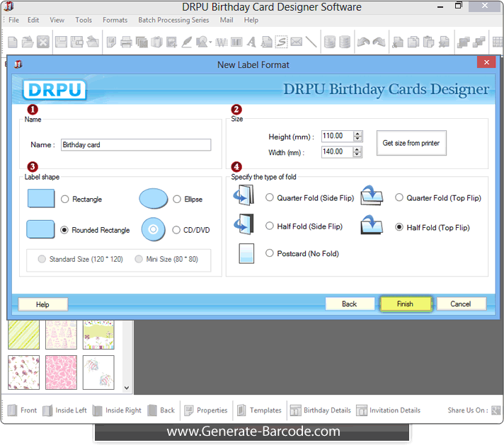Open the Batch Processing Series menu

coord(173,21)
